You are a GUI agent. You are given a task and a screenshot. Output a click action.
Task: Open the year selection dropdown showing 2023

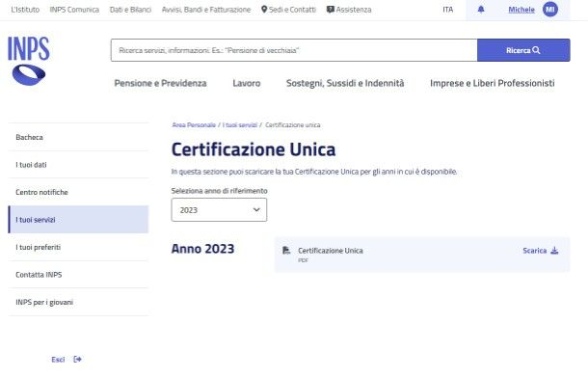(x=219, y=210)
